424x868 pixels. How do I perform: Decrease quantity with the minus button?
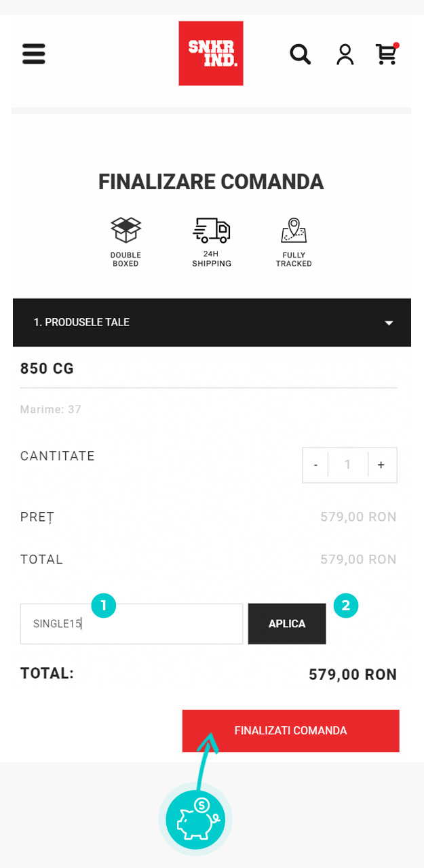[315, 465]
